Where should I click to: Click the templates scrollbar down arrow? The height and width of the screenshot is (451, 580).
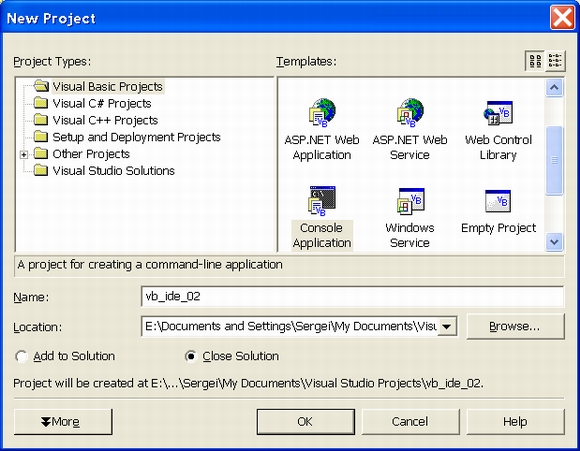click(x=554, y=242)
